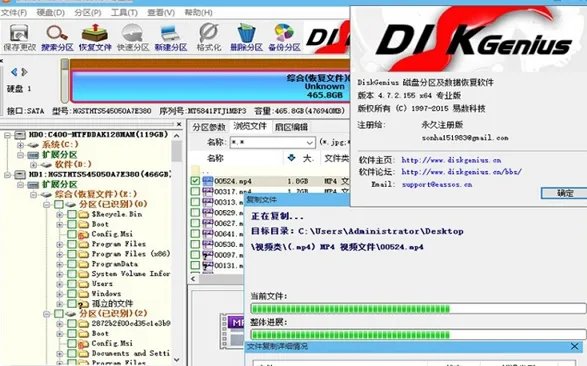Open the www.diskgenius.cn homepage link

[x=451, y=160]
